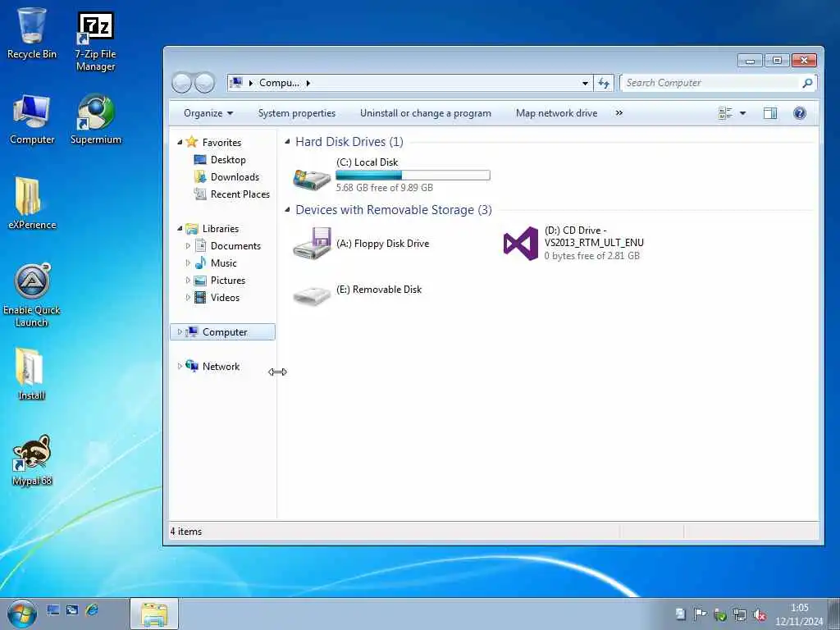Open the Organize dropdown menu
Image resolution: width=840 pixels, height=630 pixels.
pos(208,113)
